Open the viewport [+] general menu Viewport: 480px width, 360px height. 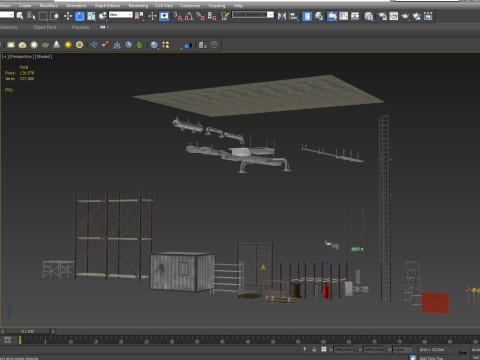5,56
